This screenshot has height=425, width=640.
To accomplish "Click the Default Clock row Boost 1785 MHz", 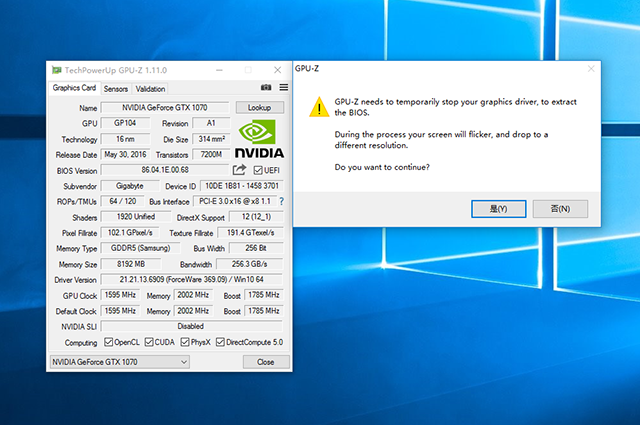I will pos(264,311).
